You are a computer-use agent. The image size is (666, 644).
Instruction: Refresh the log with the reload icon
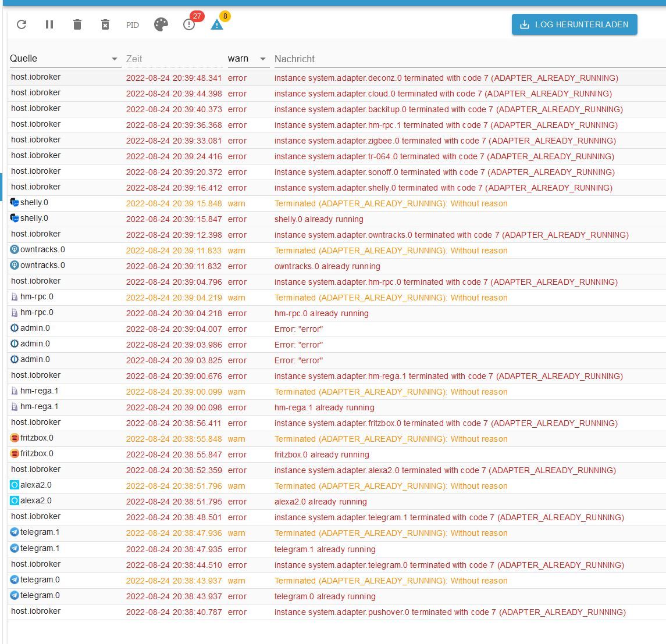coord(22,24)
